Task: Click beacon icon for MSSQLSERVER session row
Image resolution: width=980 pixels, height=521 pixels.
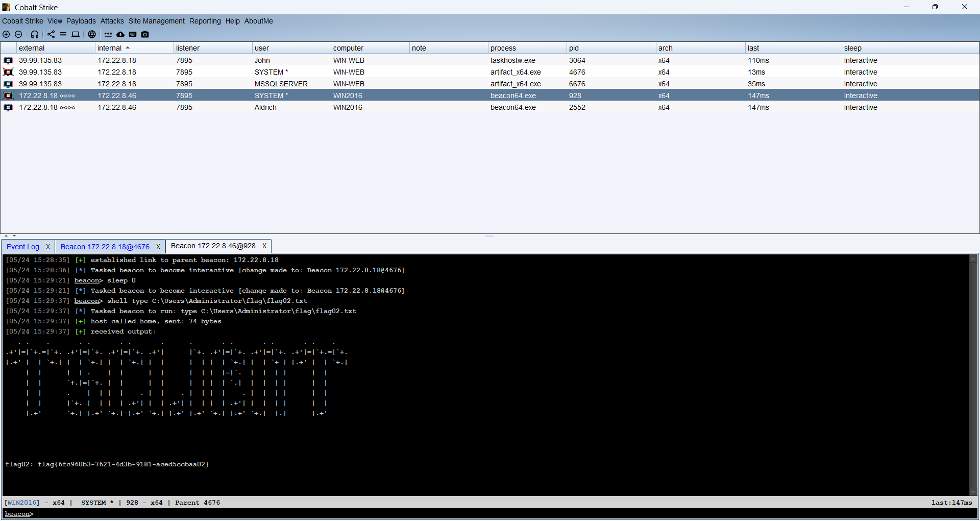Action: coord(8,84)
